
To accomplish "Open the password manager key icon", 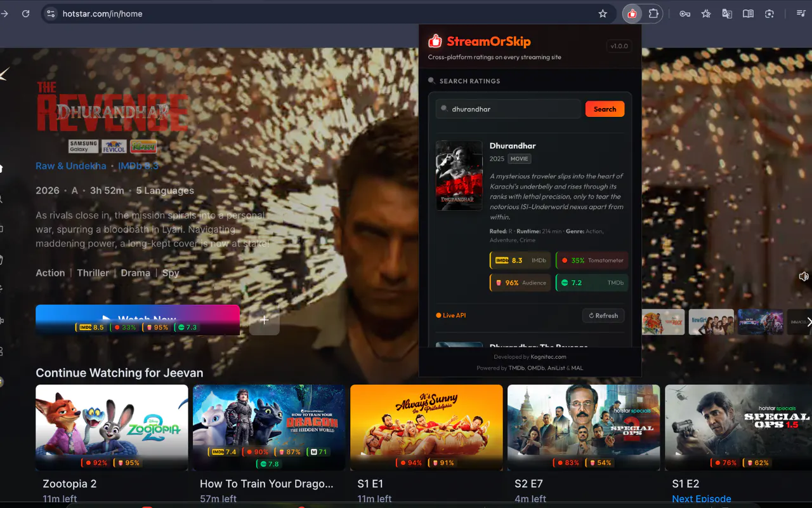I will (684, 14).
